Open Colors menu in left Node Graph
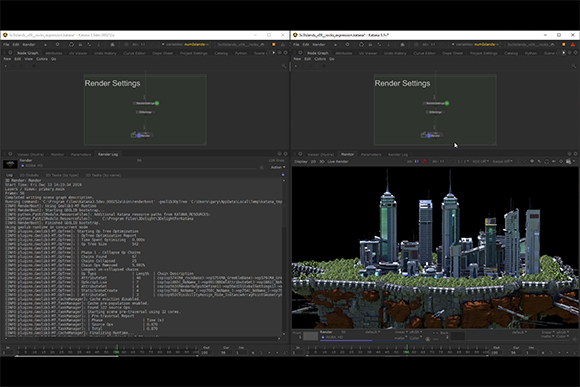 tap(42, 59)
